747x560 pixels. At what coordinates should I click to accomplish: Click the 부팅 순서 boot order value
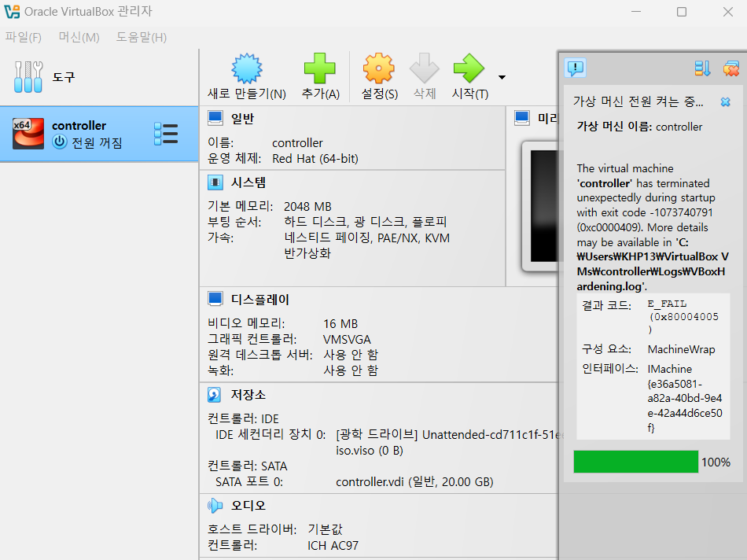pyautogui.click(x=366, y=222)
